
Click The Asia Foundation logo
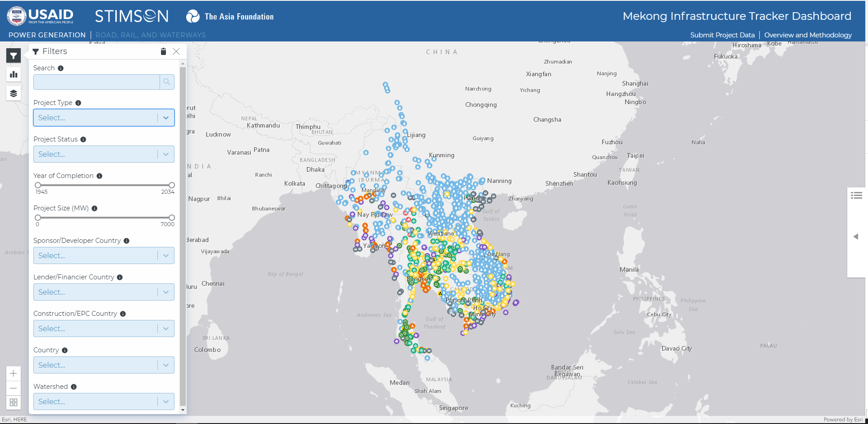tap(230, 17)
